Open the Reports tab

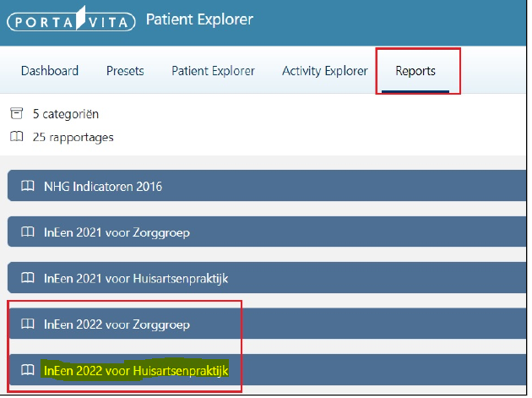point(415,71)
